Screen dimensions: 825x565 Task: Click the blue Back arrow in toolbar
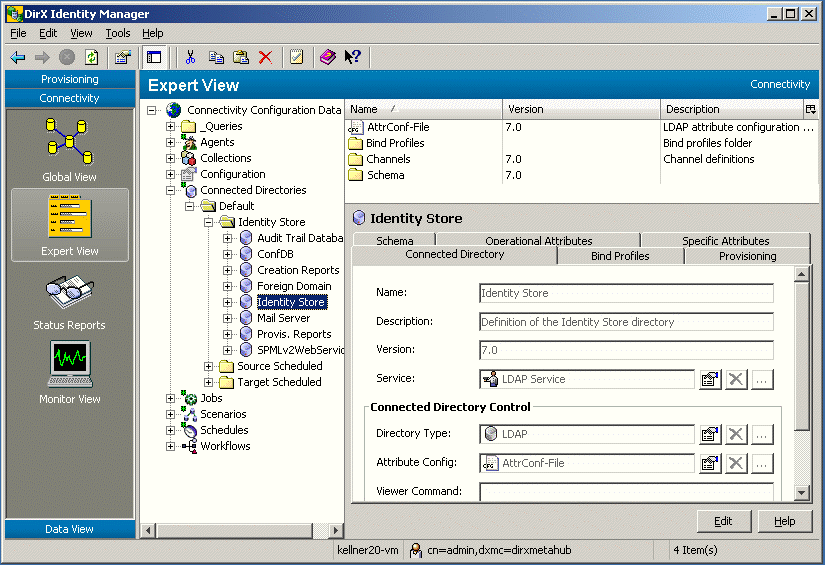pos(18,57)
